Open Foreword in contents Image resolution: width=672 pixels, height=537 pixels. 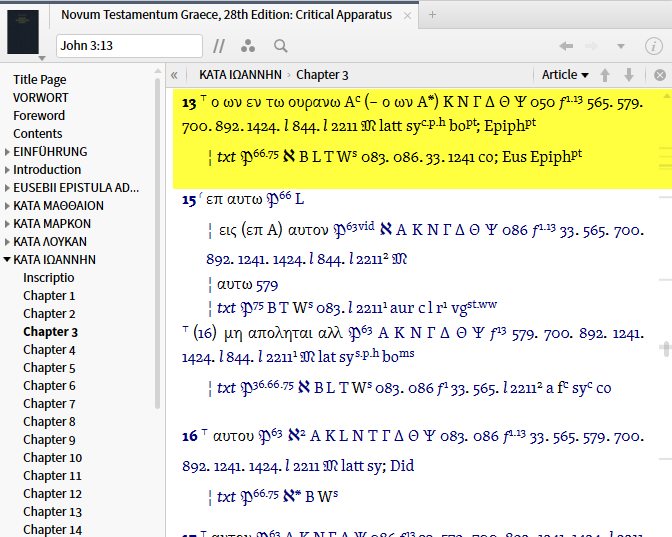coord(39,116)
